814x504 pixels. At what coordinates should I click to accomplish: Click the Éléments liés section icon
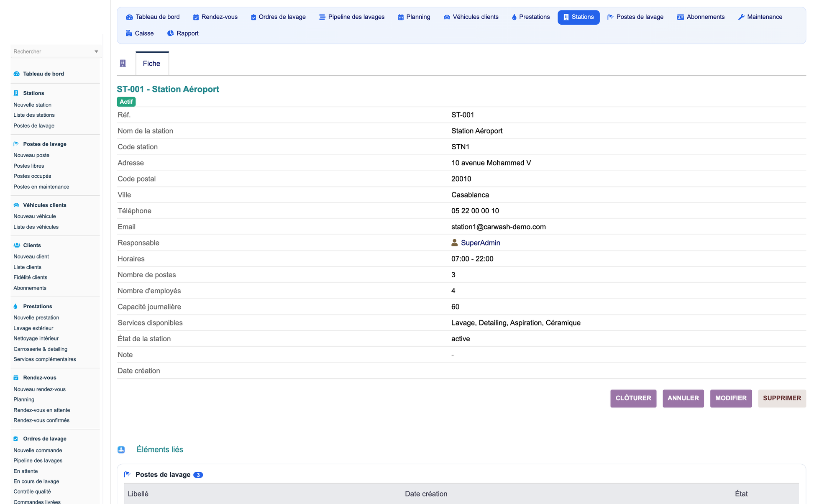point(121,450)
